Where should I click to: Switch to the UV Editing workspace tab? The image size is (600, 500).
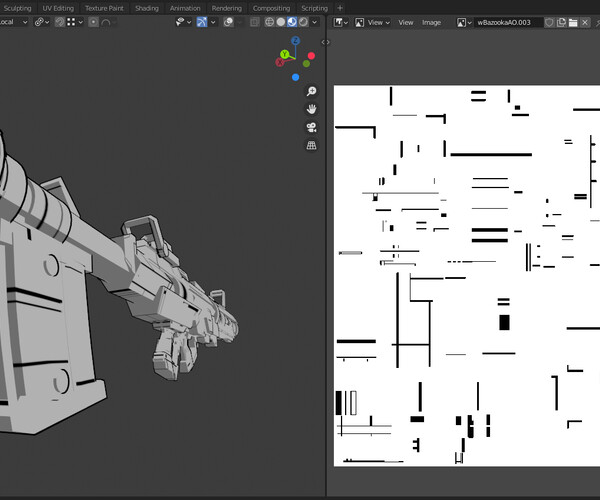[x=58, y=8]
